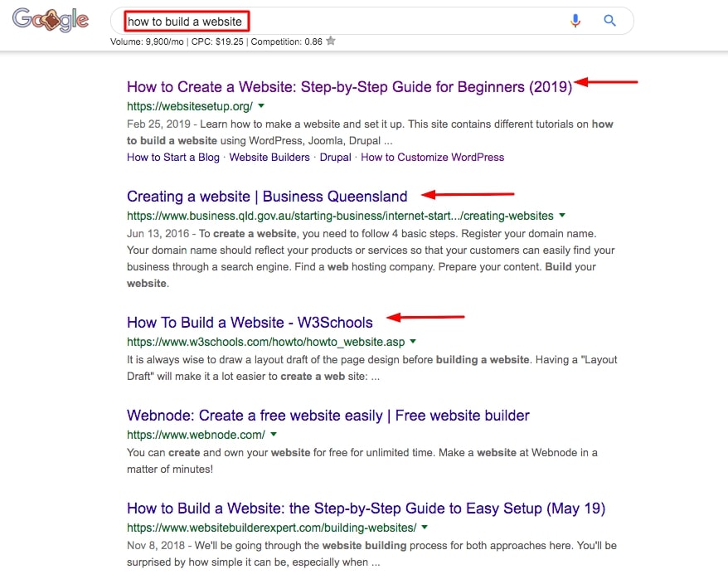The image size is (728, 584).
Task: Expand the business.qld.gov.au URL dropdown arrow
Action: (562, 215)
